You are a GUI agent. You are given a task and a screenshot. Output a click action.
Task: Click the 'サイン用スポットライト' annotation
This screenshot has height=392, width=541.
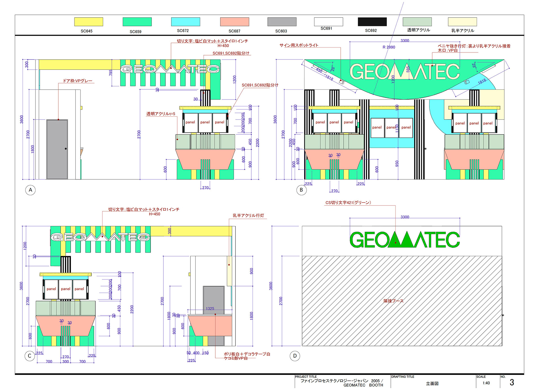(x=299, y=45)
